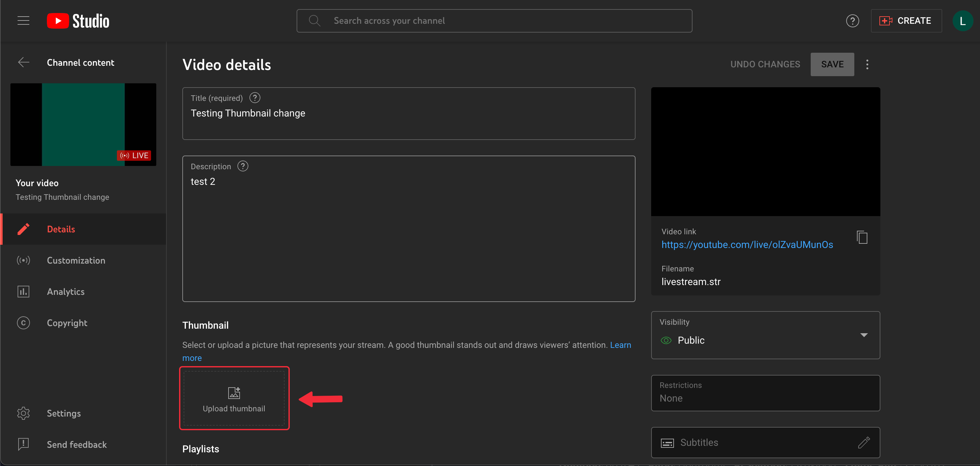Click the Description help icon

pos(243,167)
